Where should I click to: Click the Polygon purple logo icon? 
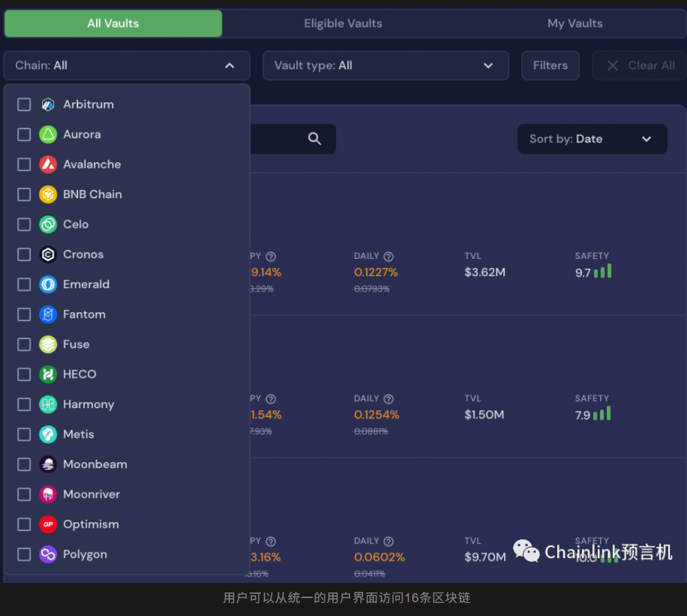48,555
